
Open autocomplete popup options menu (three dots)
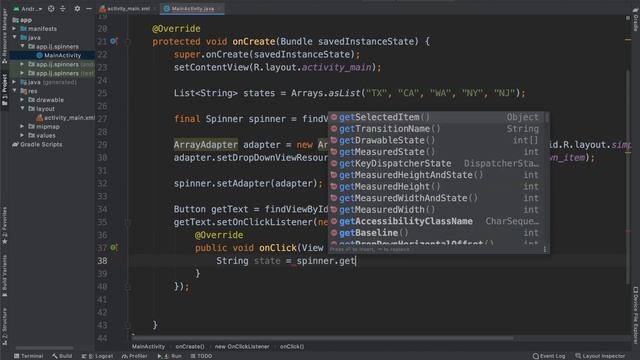pos(544,249)
